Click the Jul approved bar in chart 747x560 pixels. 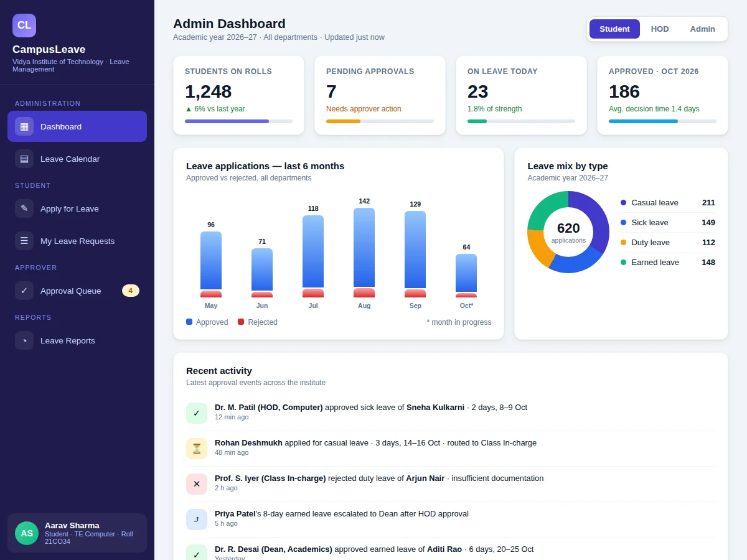[x=313, y=251]
